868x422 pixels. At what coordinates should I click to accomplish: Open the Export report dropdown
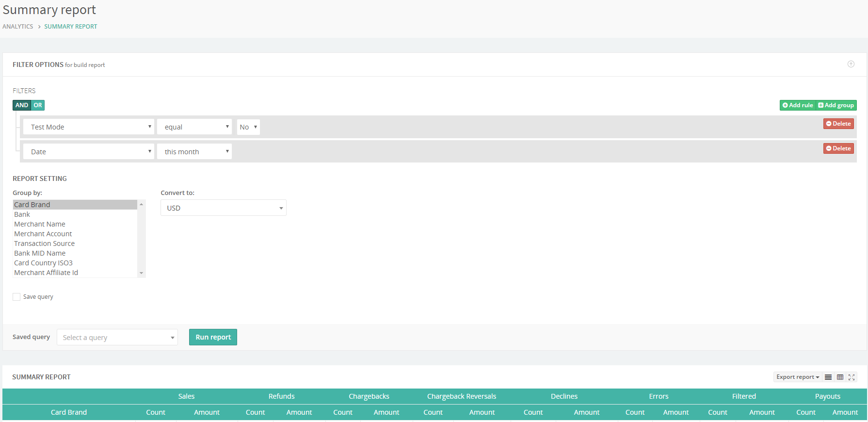798,377
